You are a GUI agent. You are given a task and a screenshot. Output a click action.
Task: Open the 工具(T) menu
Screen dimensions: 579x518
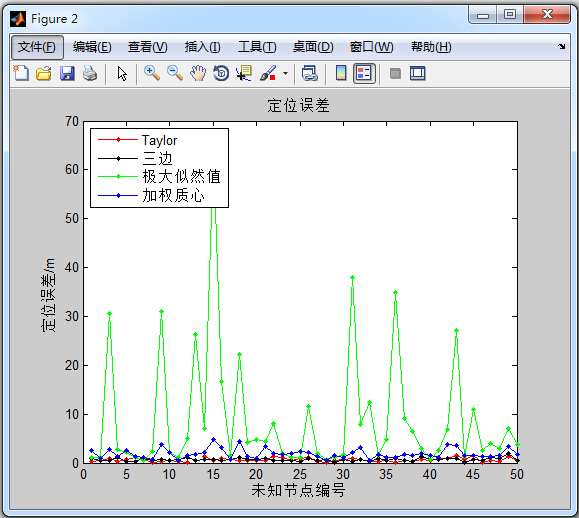point(257,47)
